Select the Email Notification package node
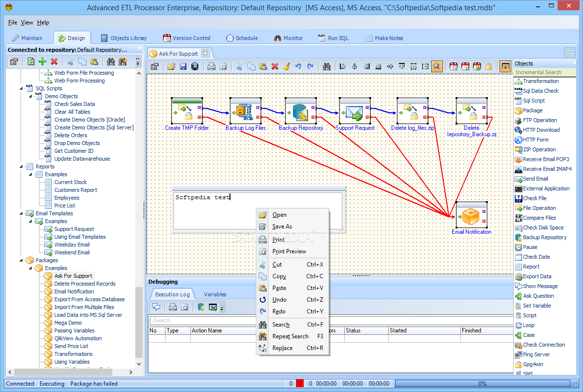The height and width of the screenshot is (392, 583). pyautogui.click(x=471, y=215)
